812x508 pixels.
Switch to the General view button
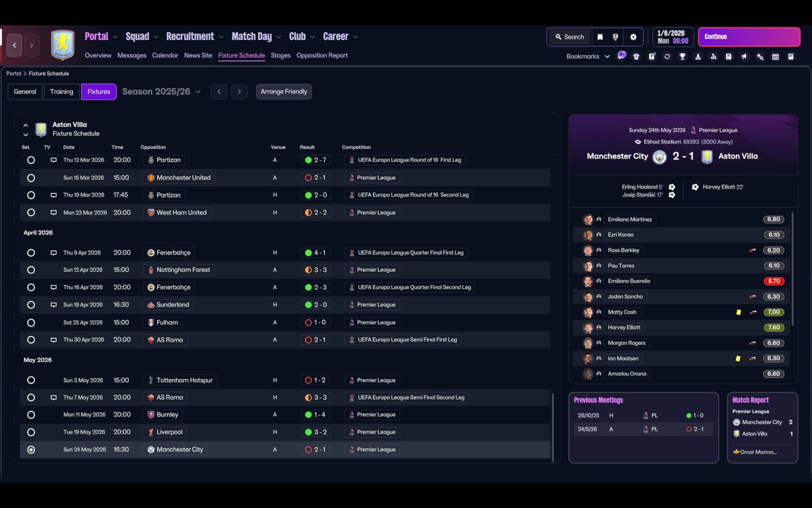[x=25, y=91]
